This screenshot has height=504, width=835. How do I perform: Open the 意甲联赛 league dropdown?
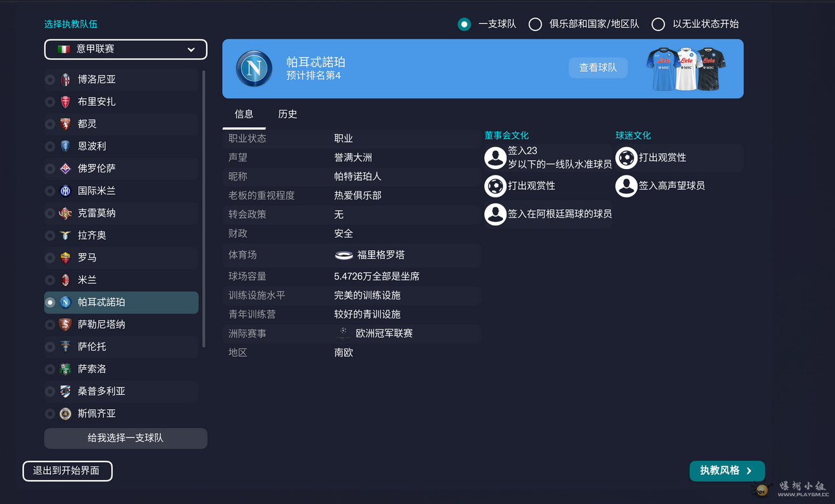[125, 50]
